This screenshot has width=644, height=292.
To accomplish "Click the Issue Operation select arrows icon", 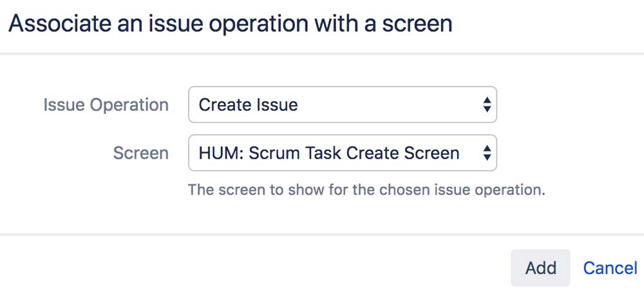I will 487,104.
